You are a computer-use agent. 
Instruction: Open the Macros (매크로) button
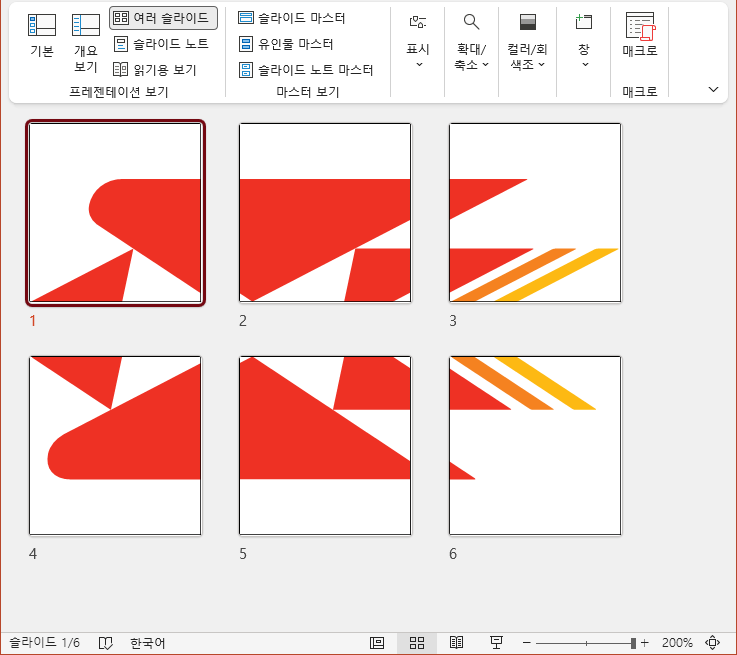coord(640,35)
